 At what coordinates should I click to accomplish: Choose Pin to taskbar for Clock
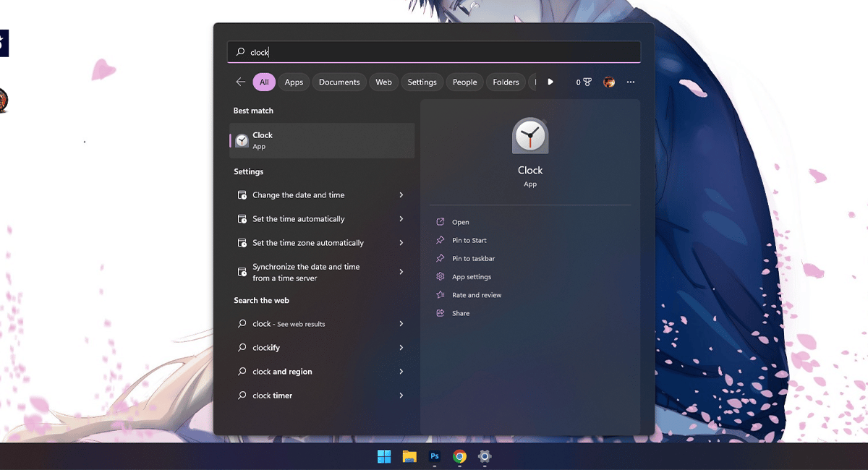pyautogui.click(x=473, y=259)
